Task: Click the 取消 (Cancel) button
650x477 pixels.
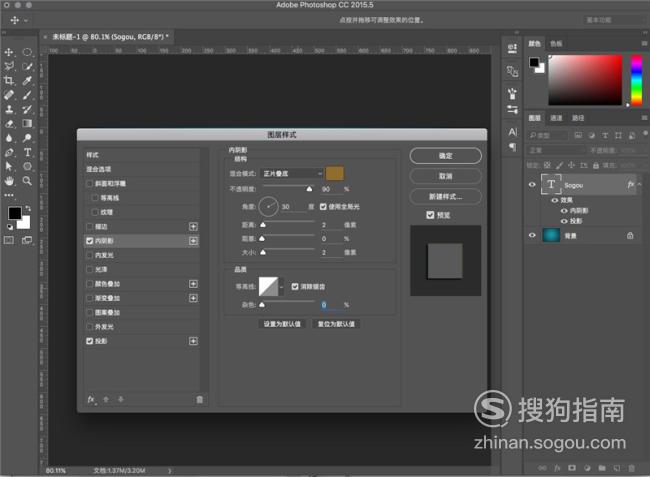Action: click(x=446, y=176)
